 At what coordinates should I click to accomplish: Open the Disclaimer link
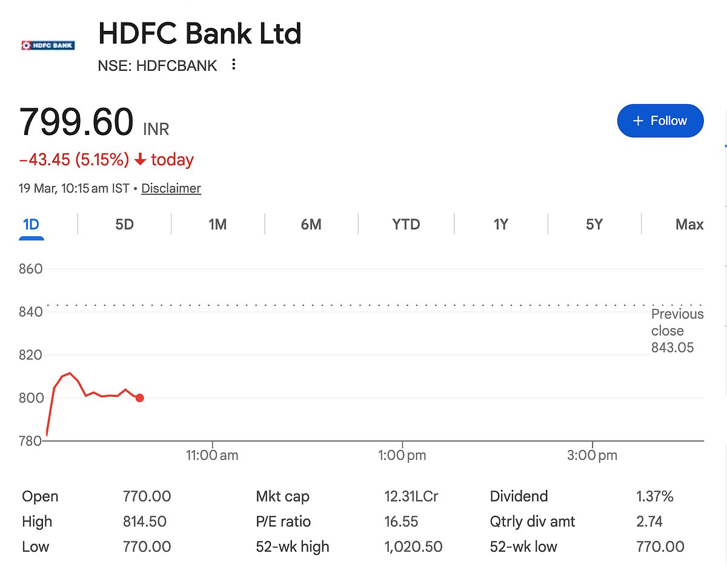(171, 188)
